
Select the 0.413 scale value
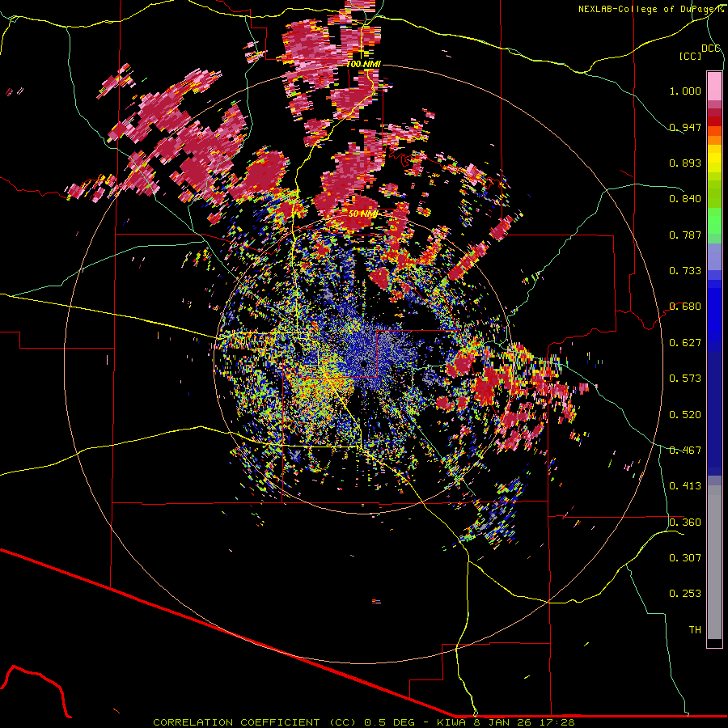coord(685,486)
